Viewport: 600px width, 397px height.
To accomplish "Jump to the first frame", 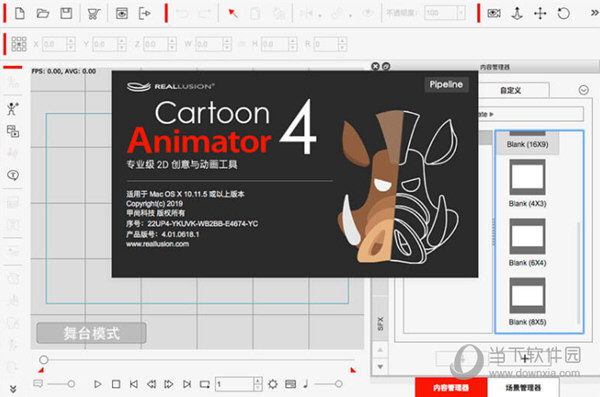I will (x=134, y=384).
